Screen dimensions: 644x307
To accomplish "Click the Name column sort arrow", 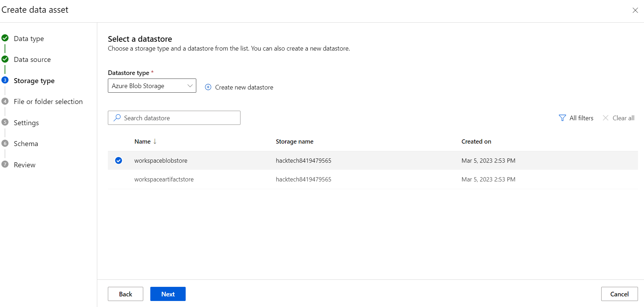I will pyautogui.click(x=155, y=141).
